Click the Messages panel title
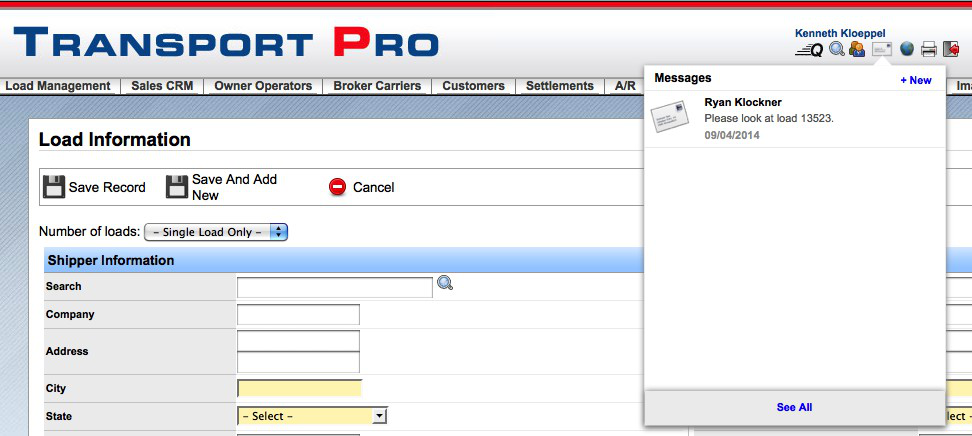Viewport: 972px width, 436px height. point(683,78)
